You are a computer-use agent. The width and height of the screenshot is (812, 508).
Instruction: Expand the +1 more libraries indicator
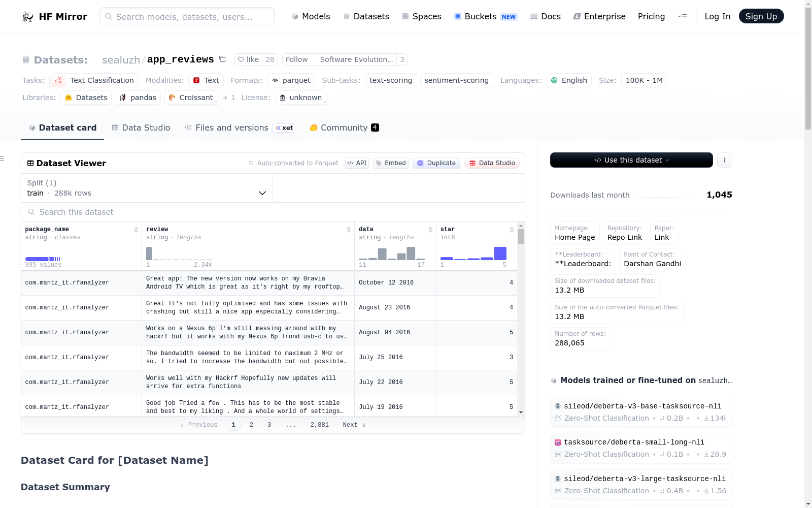(229, 98)
